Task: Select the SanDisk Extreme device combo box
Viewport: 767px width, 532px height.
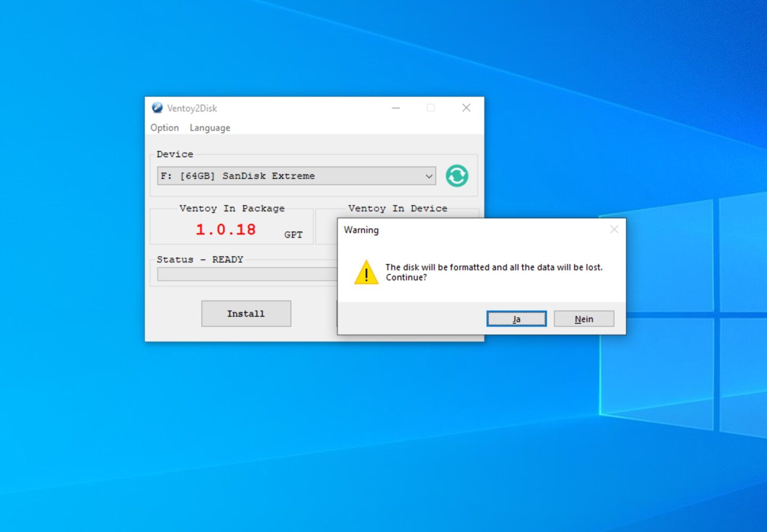Action: 290,176
